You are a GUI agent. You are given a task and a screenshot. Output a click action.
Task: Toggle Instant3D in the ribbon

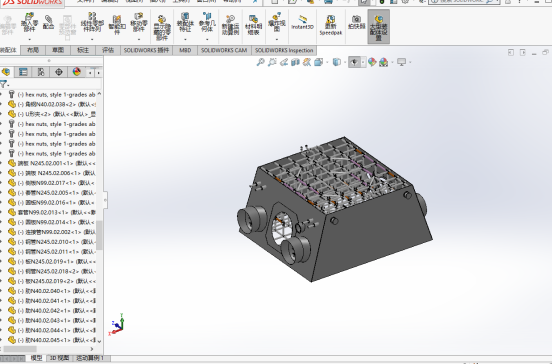coord(302,22)
